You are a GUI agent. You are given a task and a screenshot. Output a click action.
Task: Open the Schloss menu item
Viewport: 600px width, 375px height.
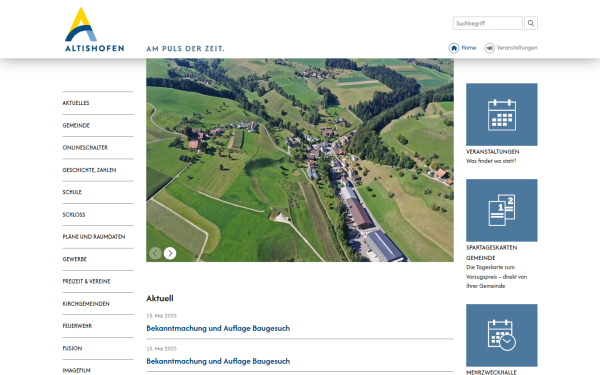point(74,215)
